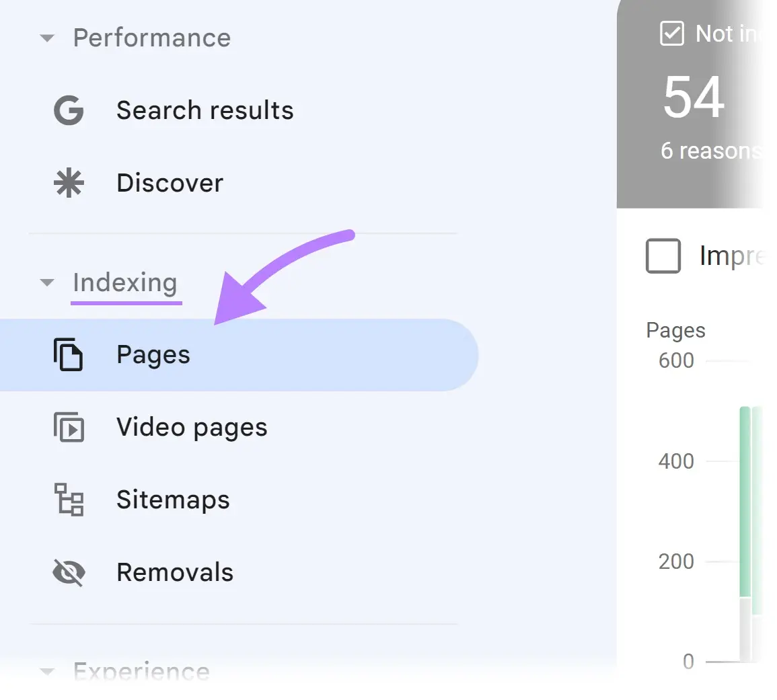This screenshot has width=777, height=700.
Task: Go to the Removals page
Action: (175, 572)
